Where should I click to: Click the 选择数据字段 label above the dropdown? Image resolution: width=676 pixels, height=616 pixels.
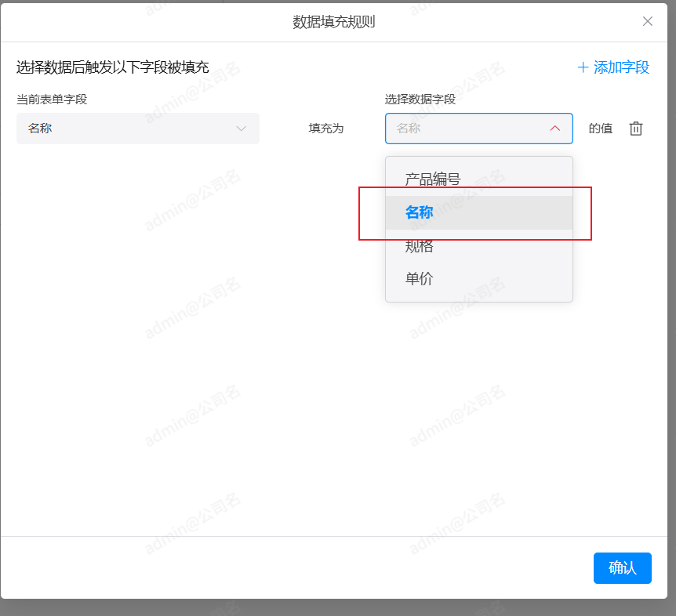tap(420, 99)
